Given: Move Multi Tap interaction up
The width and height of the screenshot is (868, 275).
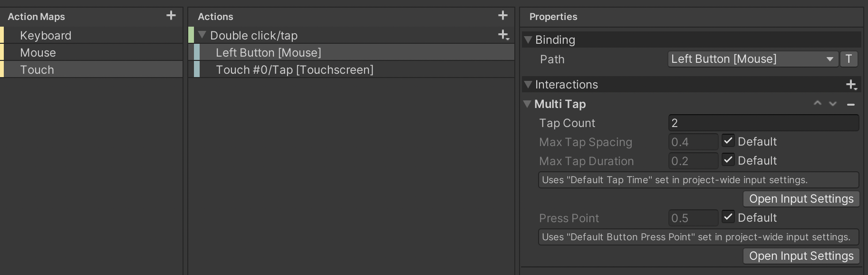Looking at the screenshot, I should click(x=818, y=103).
